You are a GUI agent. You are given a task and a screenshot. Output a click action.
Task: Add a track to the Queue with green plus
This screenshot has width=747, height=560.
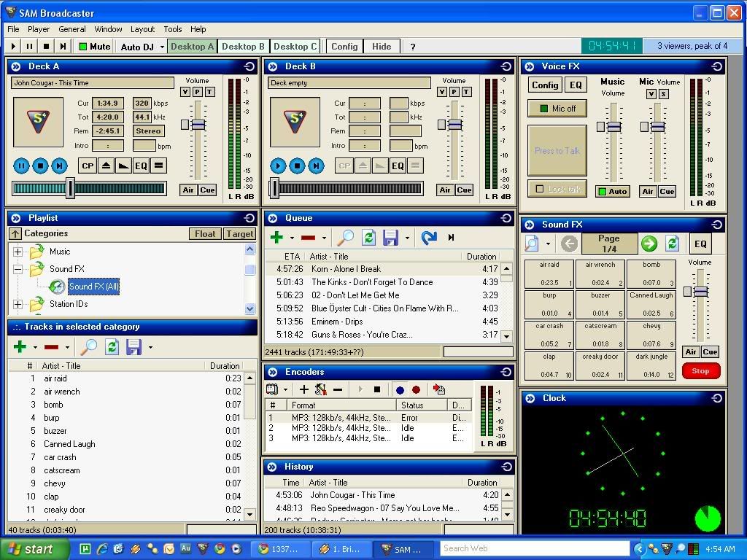(x=276, y=237)
